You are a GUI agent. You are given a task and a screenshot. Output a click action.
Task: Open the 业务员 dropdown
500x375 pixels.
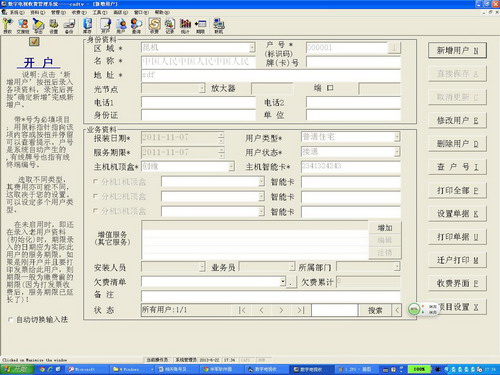[x=292, y=266]
